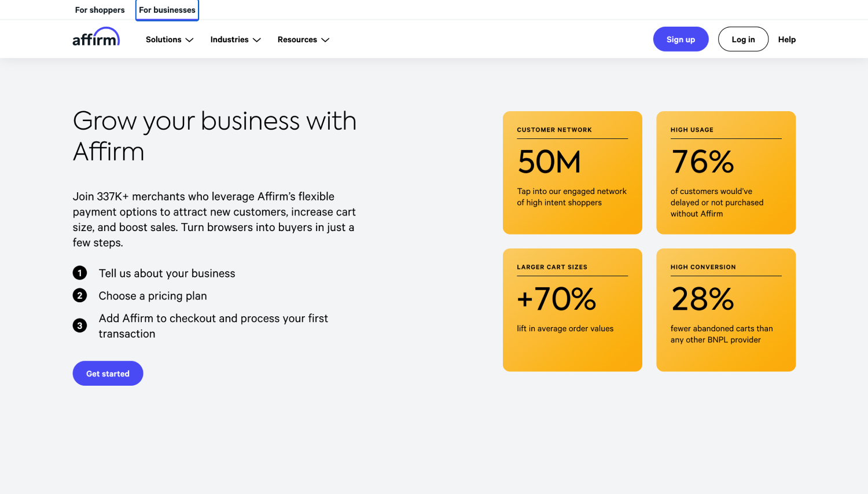Screen dimensions: 868x494
Task: Click the step 1 number badge
Action: (x=80, y=273)
